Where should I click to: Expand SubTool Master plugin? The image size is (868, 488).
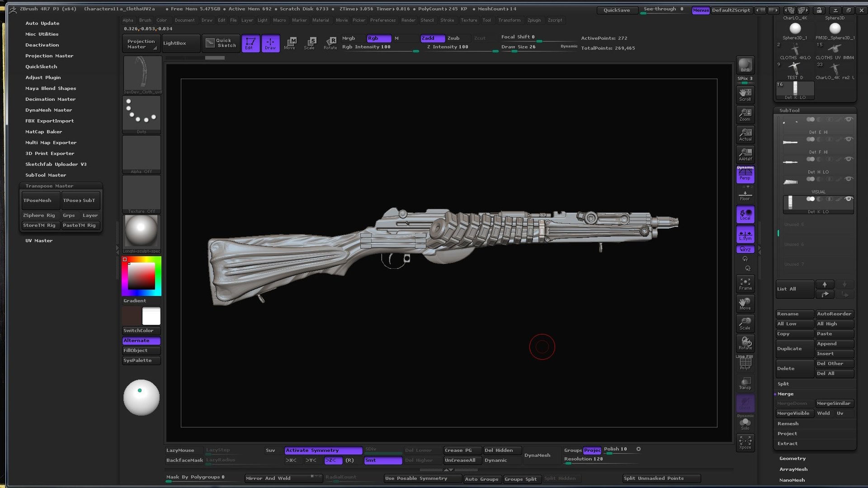click(x=46, y=175)
